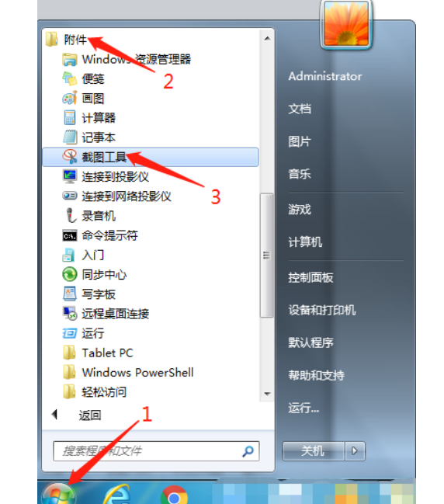The height and width of the screenshot is (504, 444).
Task: Click the 关机 shutdown button
Action: click(x=314, y=451)
